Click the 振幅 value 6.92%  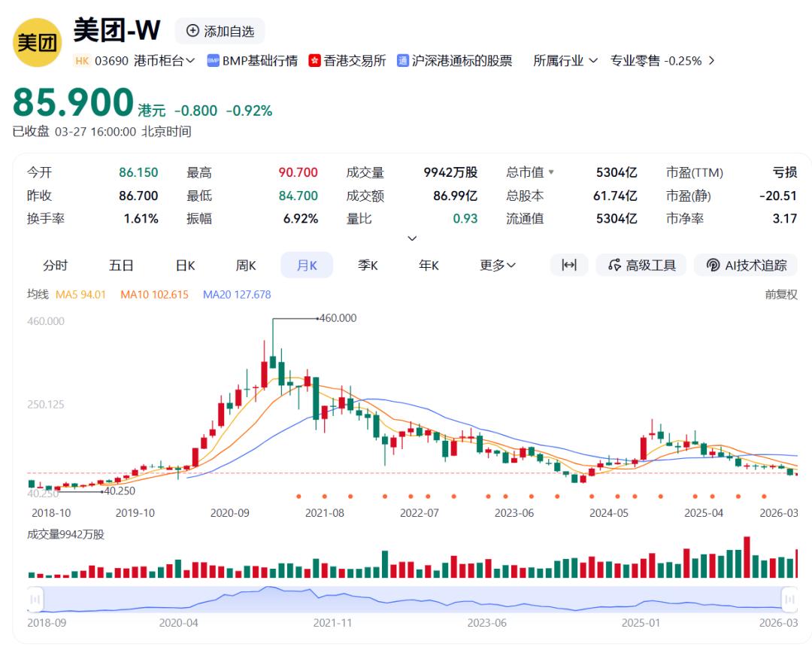point(300,218)
